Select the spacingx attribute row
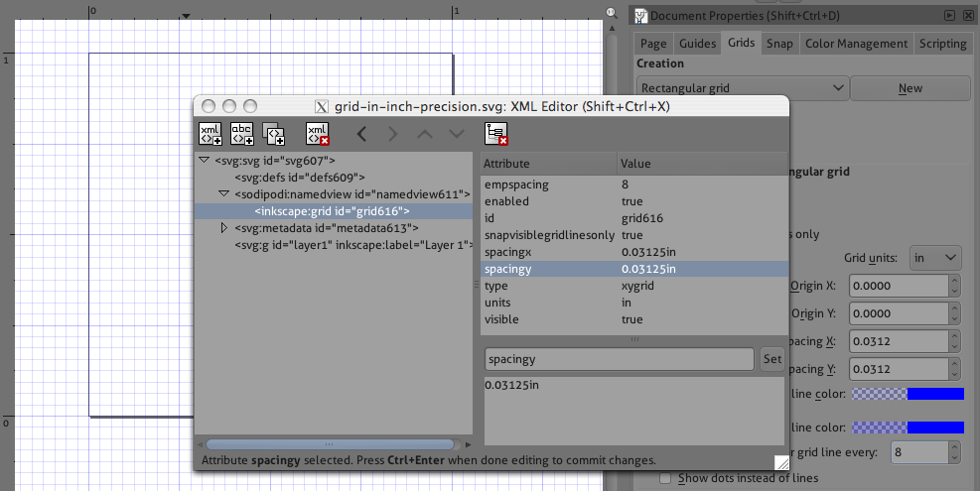The width and height of the screenshot is (980, 491). 634,252
